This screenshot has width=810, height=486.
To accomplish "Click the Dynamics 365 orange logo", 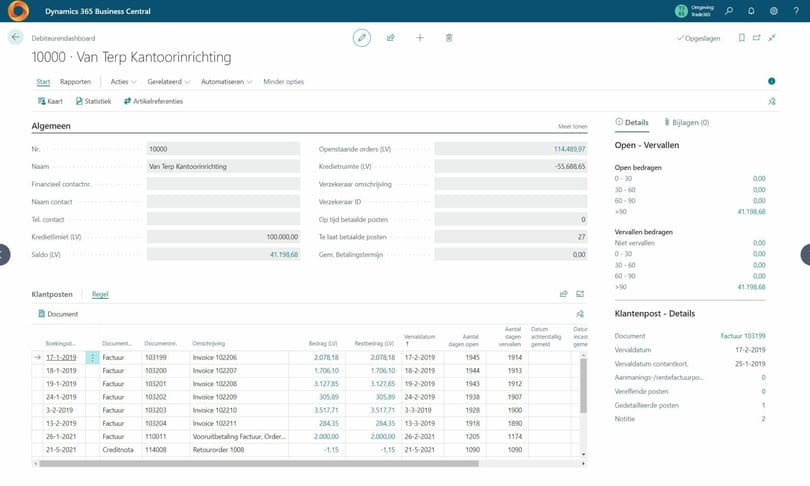I will [19, 11].
